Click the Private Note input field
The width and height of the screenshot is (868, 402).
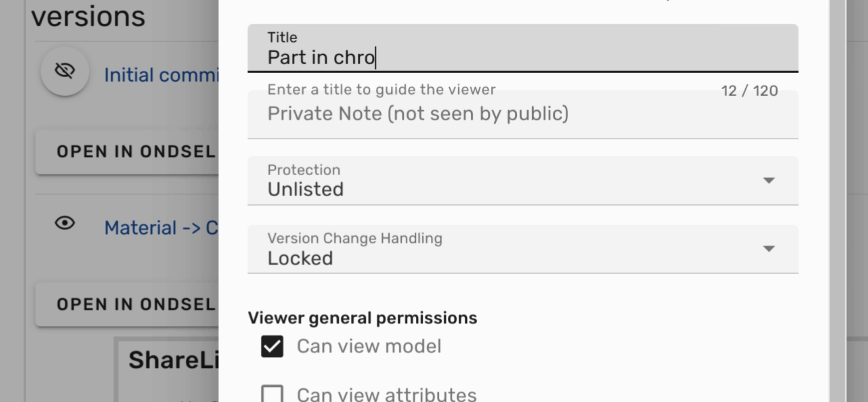pyautogui.click(x=505, y=114)
